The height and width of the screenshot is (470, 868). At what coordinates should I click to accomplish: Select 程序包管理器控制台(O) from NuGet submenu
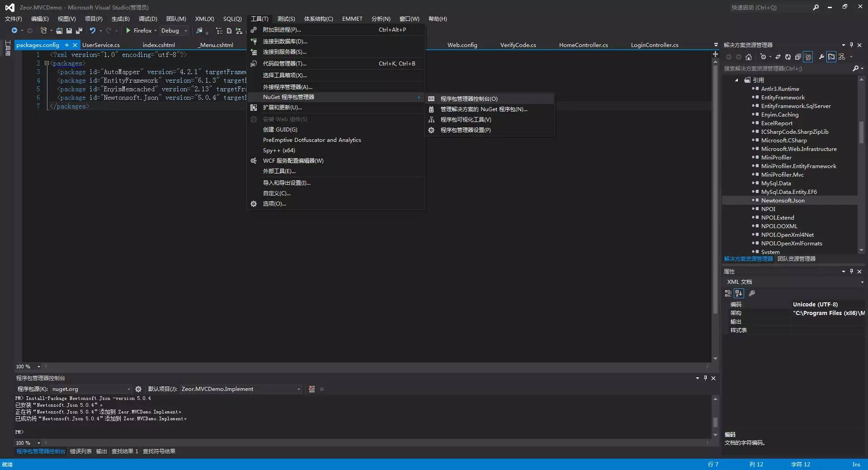(x=490, y=99)
